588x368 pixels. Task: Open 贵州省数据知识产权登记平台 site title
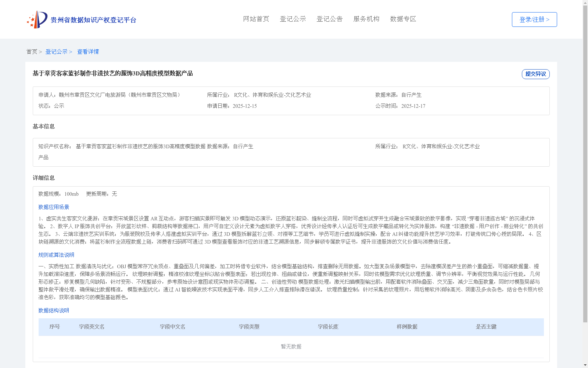tap(93, 20)
